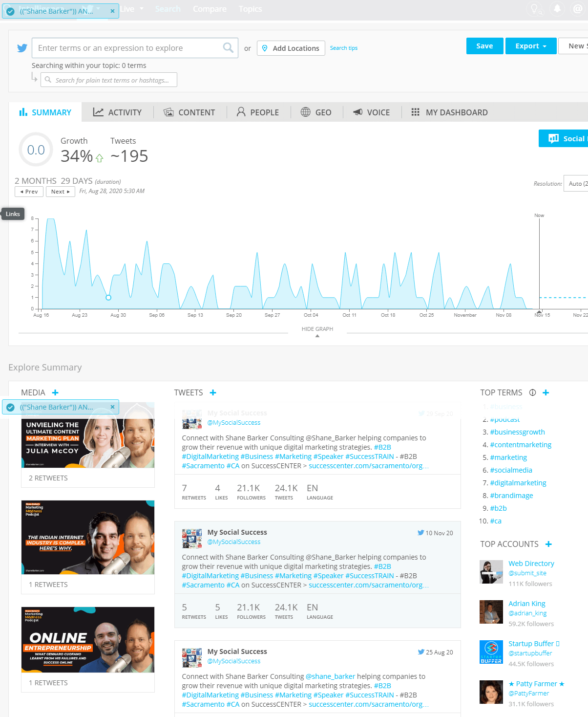Click plus icon next to TWEETS heading
This screenshot has width=588, height=717.
coord(213,392)
